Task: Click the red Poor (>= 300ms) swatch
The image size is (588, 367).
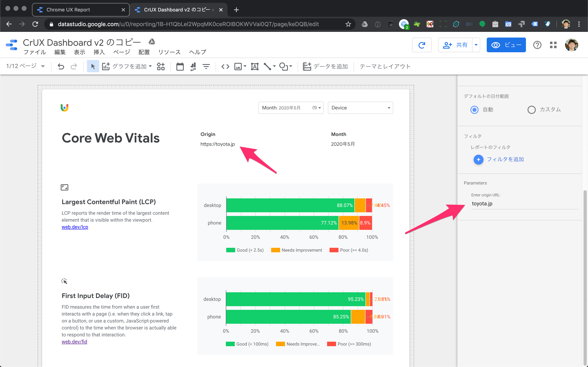Action: pyautogui.click(x=331, y=344)
